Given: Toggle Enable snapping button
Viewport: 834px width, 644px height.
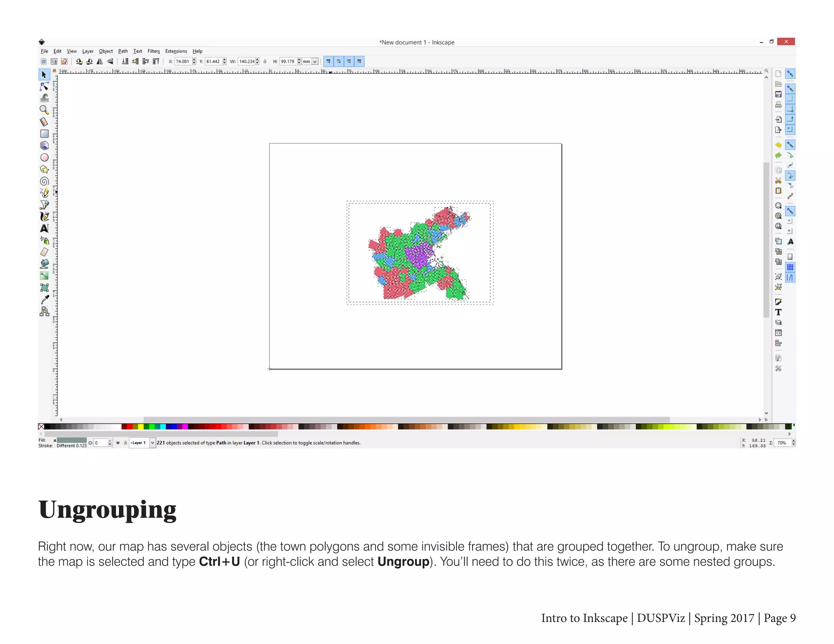Looking at the screenshot, I should 790,74.
